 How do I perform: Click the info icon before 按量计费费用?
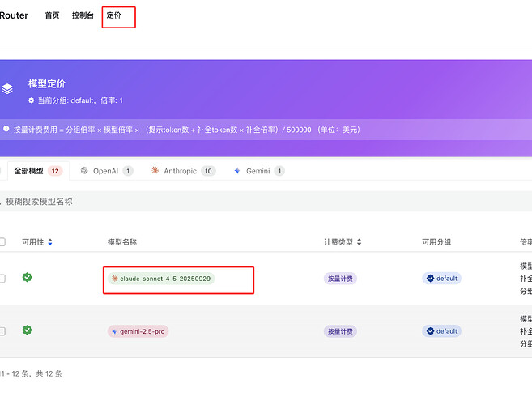coord(6,129)
